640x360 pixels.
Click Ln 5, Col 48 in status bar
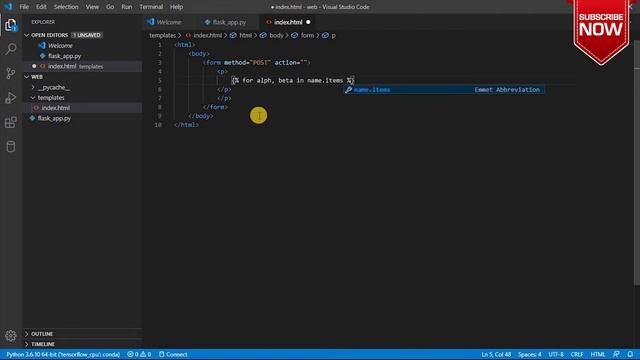[x=496, y=354]
